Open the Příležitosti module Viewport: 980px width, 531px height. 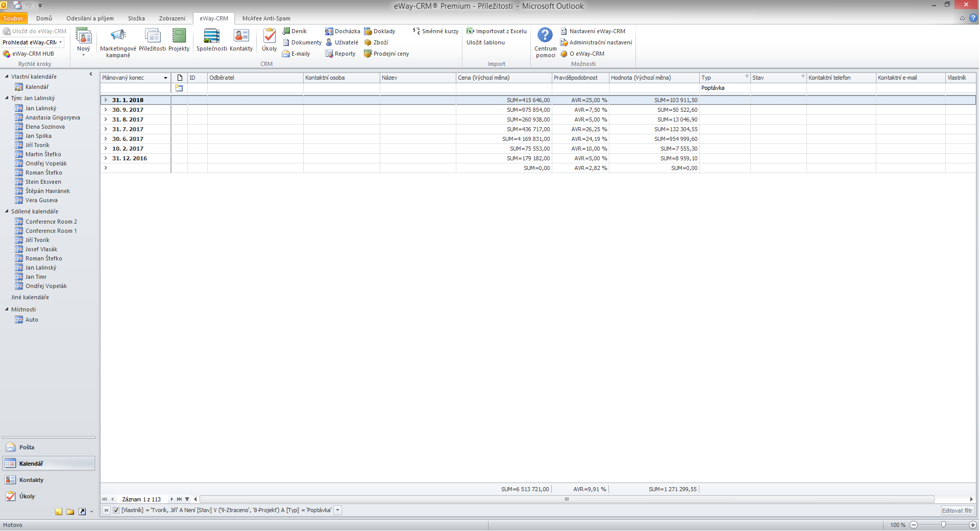[x=152, y=40]
